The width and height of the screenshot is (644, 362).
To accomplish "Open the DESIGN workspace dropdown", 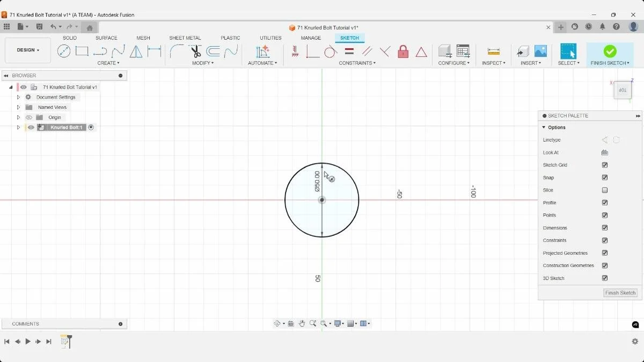I will click(x=28, y=50).
